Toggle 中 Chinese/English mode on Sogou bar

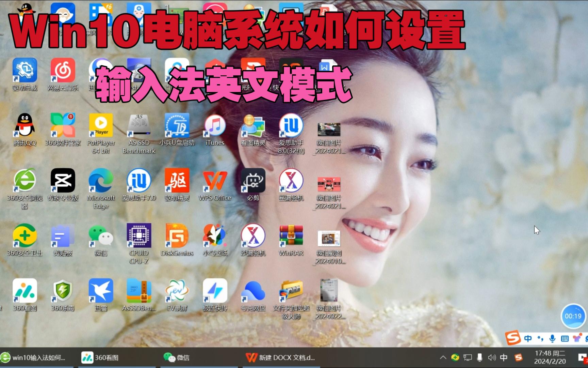tap(528, 338)
